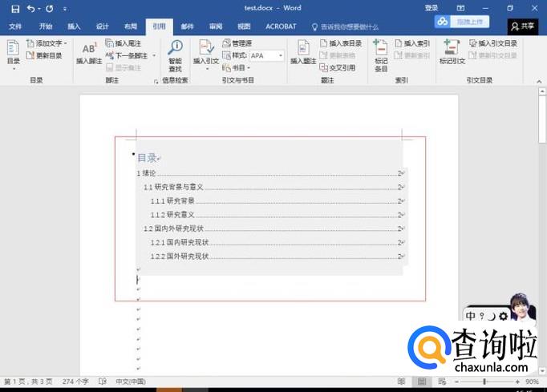Click the cloud upload button
The image size is (547, 392).
coord(462,22)
